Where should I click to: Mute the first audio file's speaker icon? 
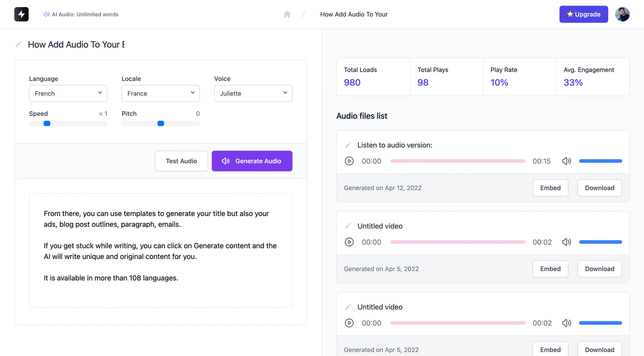(x=566, y=161)
